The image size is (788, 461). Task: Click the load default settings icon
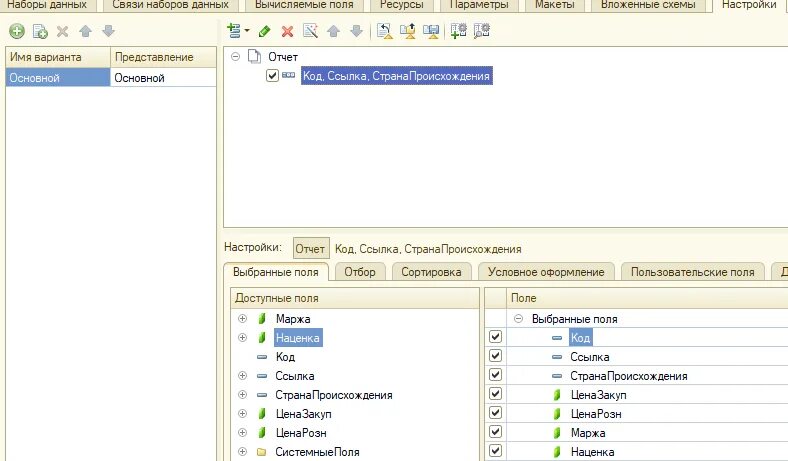tap(384, 31)
